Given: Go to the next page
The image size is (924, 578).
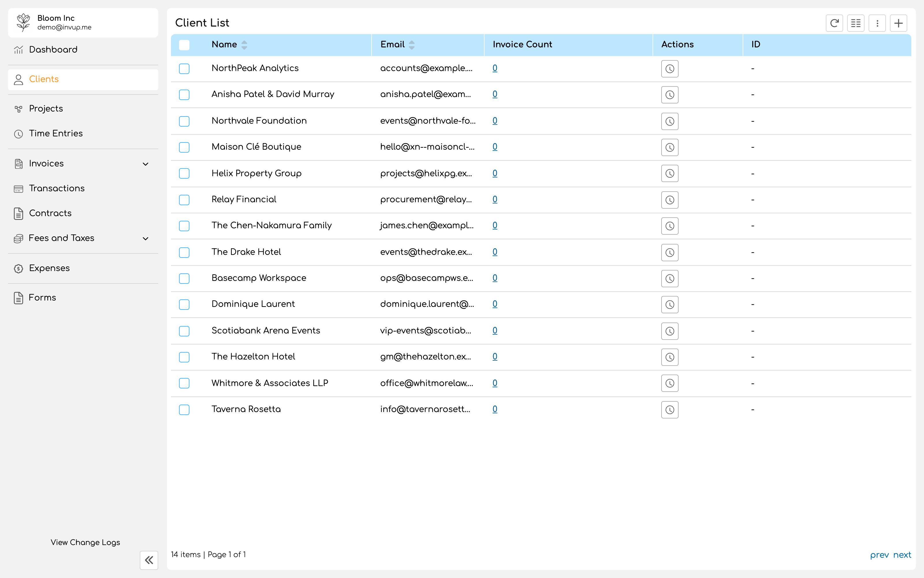Looking at the screenshot, I should click(902, 555).
